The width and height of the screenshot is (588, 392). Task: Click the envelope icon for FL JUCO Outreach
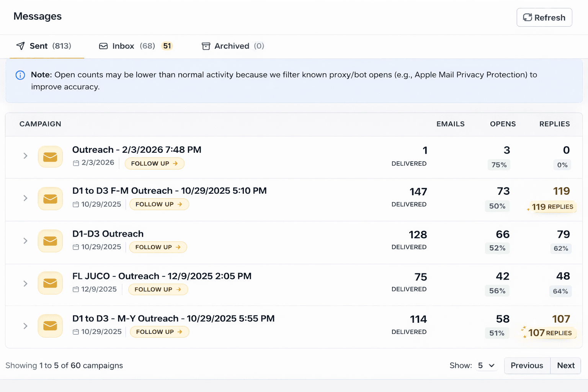pos(50,283)
